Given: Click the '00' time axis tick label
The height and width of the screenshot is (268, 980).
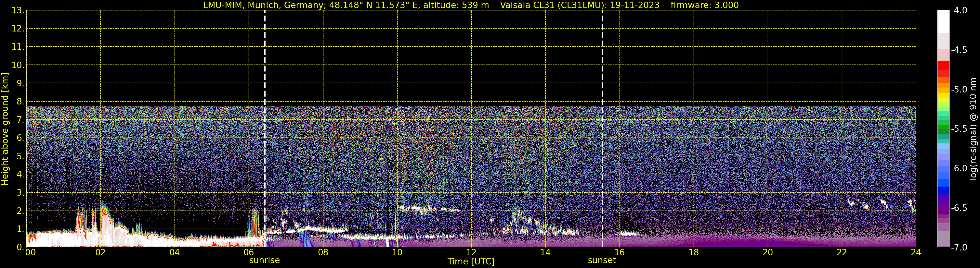Looking at the screenshot, I should coord(31,252).
